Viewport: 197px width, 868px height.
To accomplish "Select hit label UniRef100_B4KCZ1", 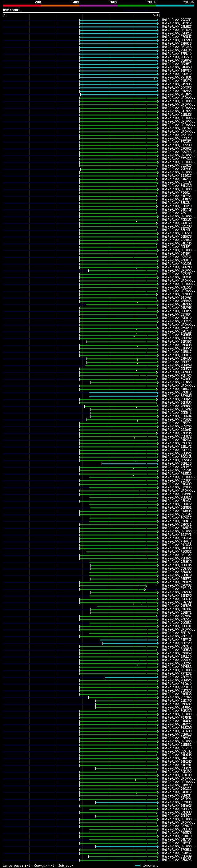I will click(177, 389).
